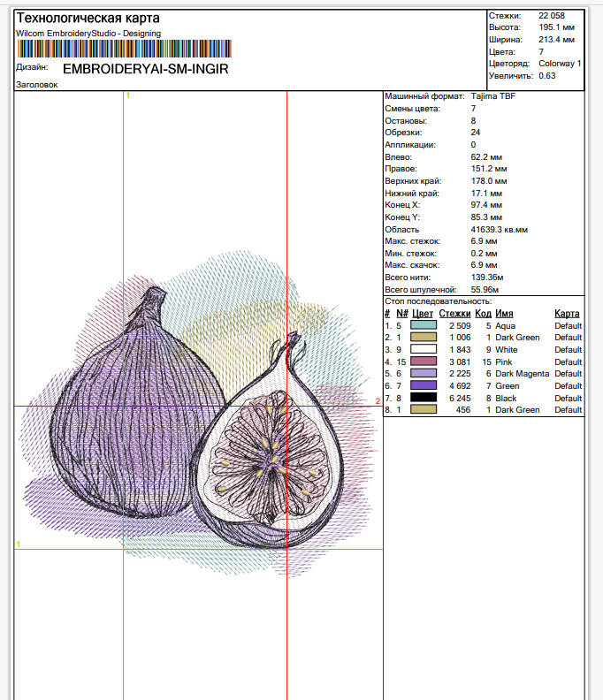The height and width of the screenshot is (700, 603).
Task: Click the heading 'Технологическая карта'
Action: tap(88, 19)
